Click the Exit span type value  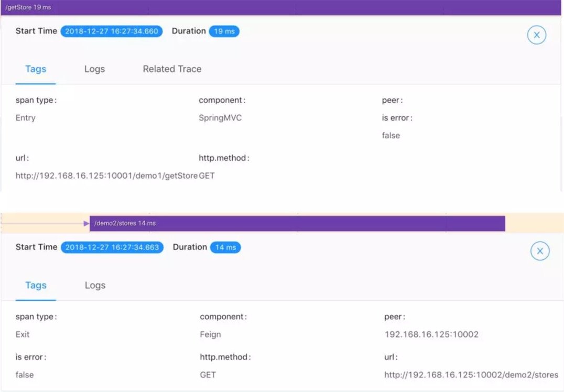23,334
